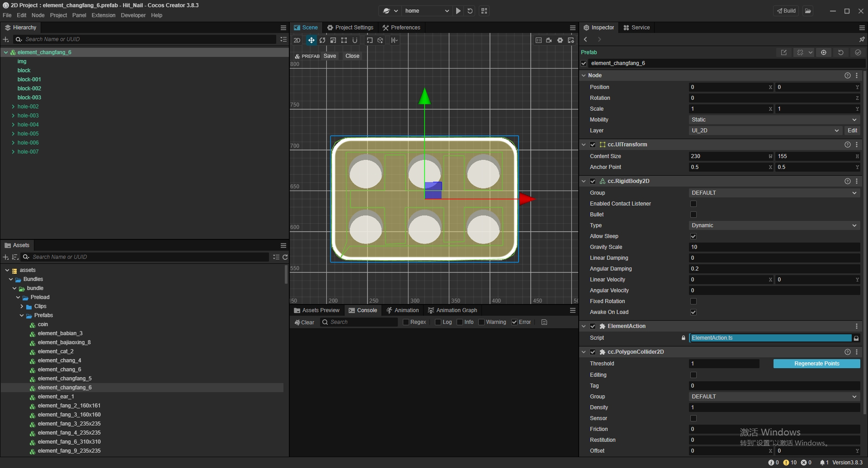Screen dimensions: 868x468
Task: Click the Play preview button
Action: [458, 11]
